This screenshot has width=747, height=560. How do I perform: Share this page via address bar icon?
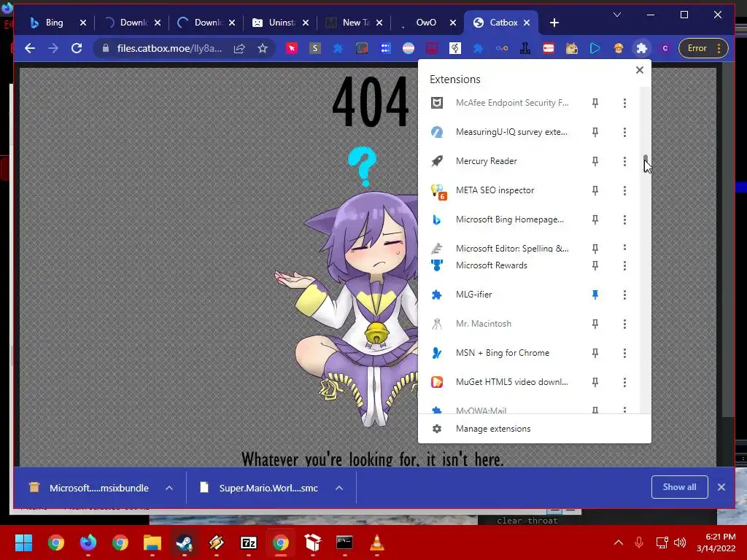239,48
